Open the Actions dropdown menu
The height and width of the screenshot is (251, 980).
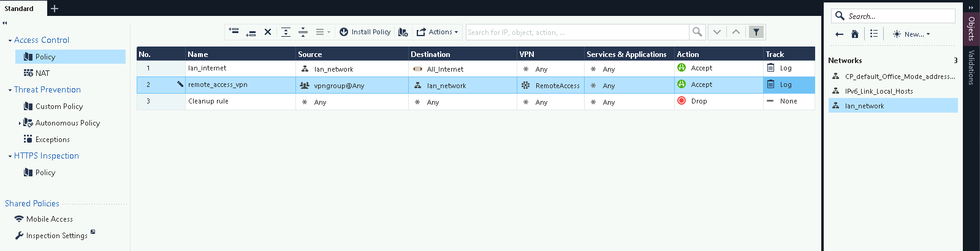pyautogui.click(x=438, y=32)
